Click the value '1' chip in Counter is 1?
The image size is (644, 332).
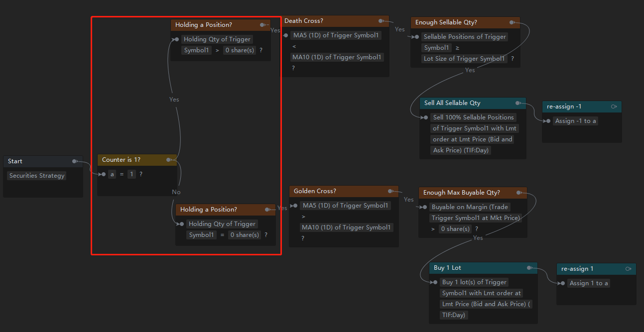[x=131, y=174]
